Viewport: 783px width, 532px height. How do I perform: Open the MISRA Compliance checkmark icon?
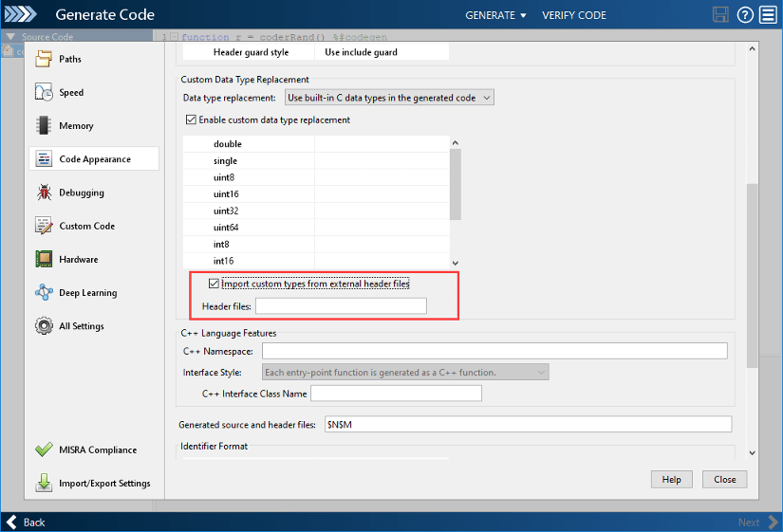[44, 449]
